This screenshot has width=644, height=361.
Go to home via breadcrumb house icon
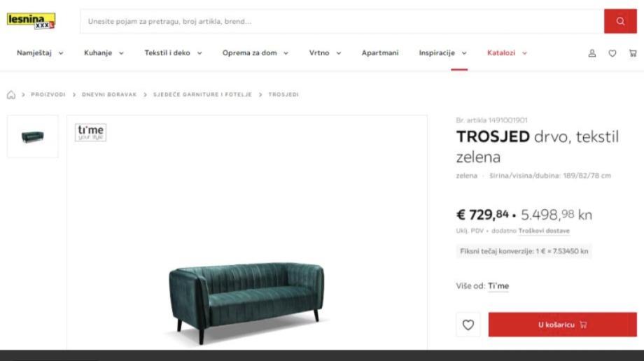click(x=11, y=95)
